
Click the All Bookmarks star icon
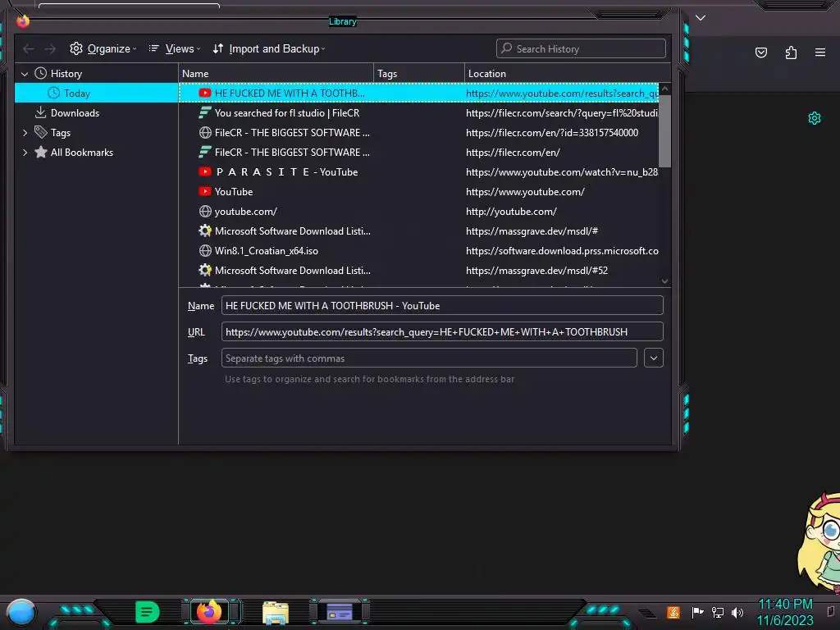pyautogui.click(x=41, y=152)
